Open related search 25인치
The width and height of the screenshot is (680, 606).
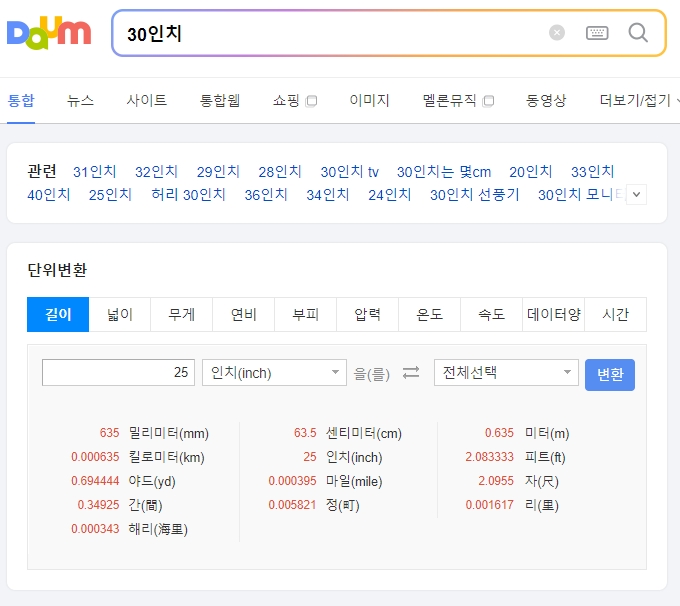(x=111, y=195)
